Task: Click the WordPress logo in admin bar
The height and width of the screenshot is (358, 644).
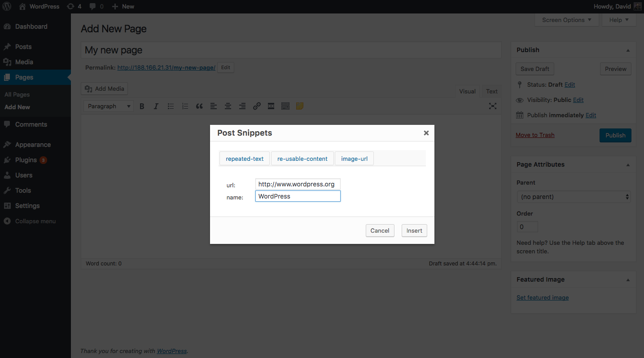Action: tap(7, 6)
